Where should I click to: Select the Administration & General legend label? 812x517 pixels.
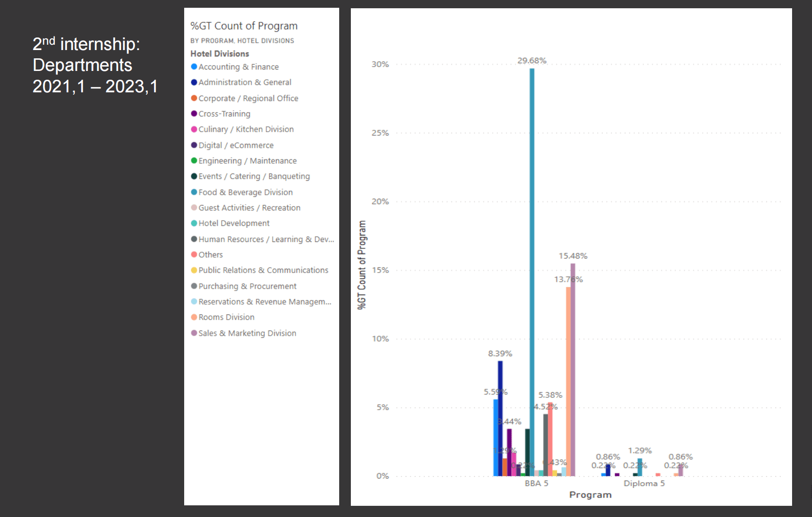pyautogui.click(x=245, y=82)
